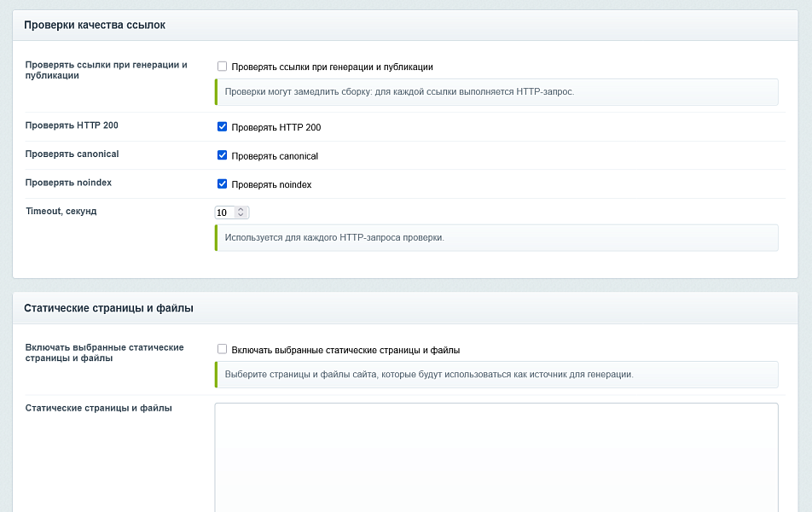Click the 'Проверять canonical' text beside its checkbox
This screenshot has width=812, height=512.
275,156
